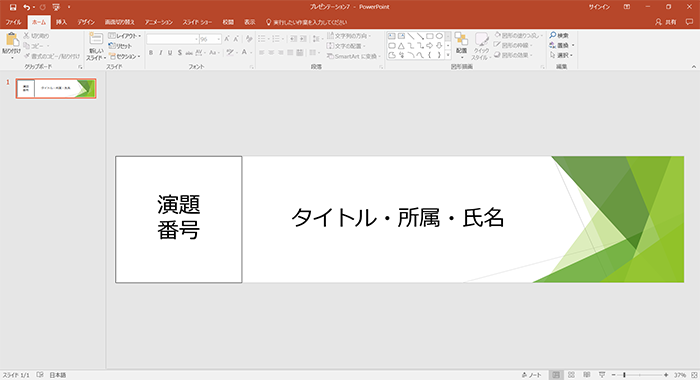Click the font name combo box

click(173, 39)
